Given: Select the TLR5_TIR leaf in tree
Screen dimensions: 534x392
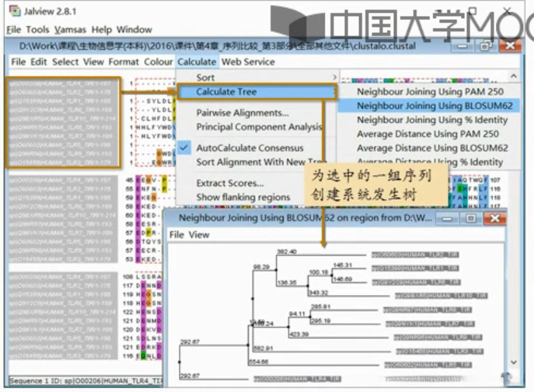Looking at the screenshot, I should [428, 365].
